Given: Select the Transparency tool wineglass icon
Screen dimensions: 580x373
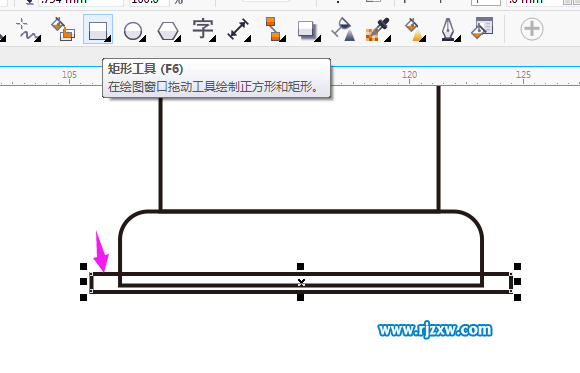Looking at the screenshot, I should tap(344, 29).
